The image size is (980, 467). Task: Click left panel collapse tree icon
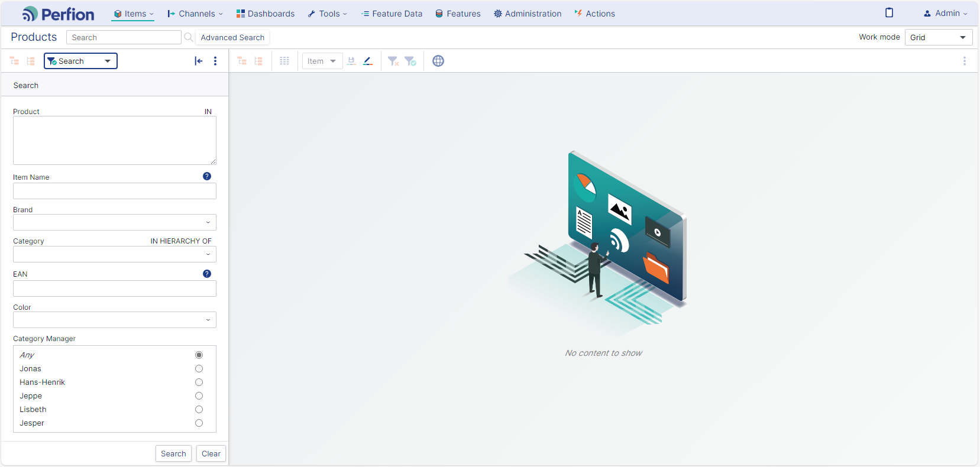[31, 61]
